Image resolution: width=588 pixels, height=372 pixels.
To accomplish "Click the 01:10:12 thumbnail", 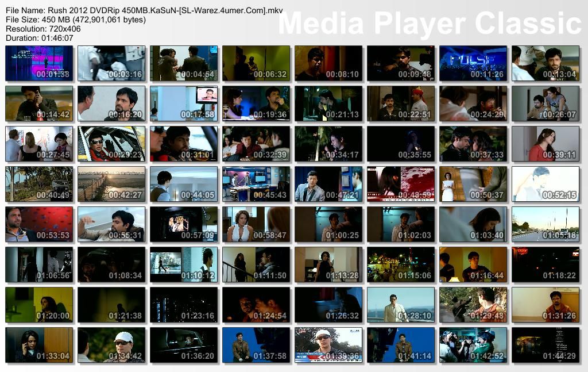I will (184, 264).
